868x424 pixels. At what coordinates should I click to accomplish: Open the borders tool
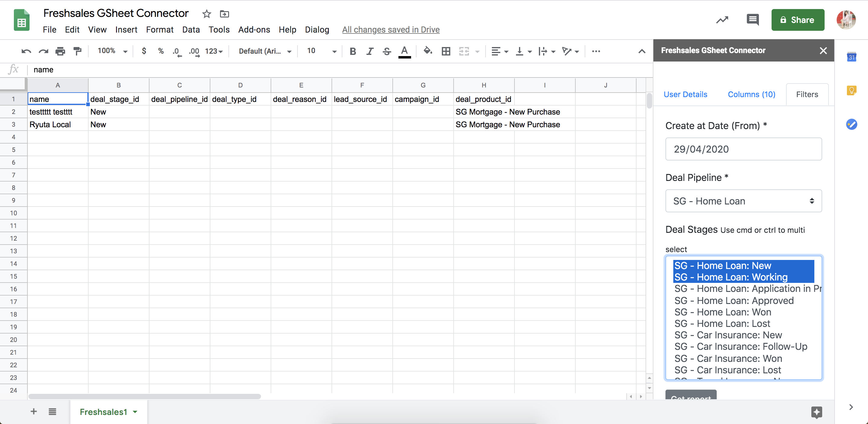(x=446, y=51)
